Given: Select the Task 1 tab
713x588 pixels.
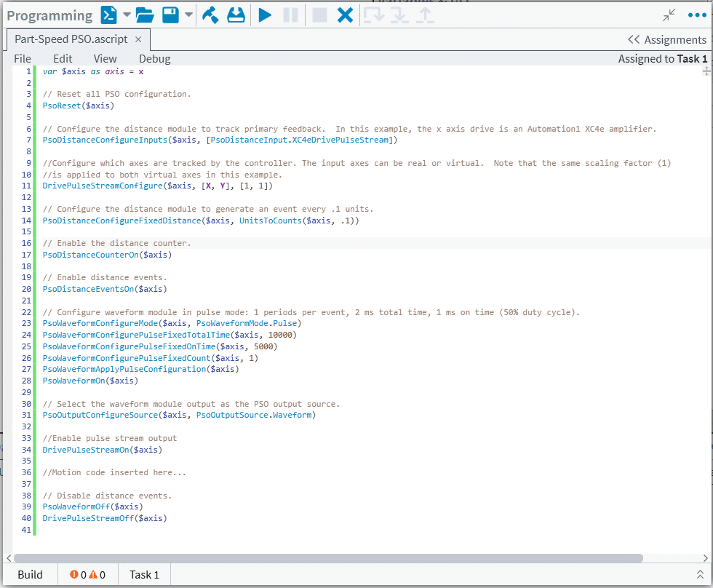Looking at the screenshot, I should pyautogui.click(x=143, y=574).
